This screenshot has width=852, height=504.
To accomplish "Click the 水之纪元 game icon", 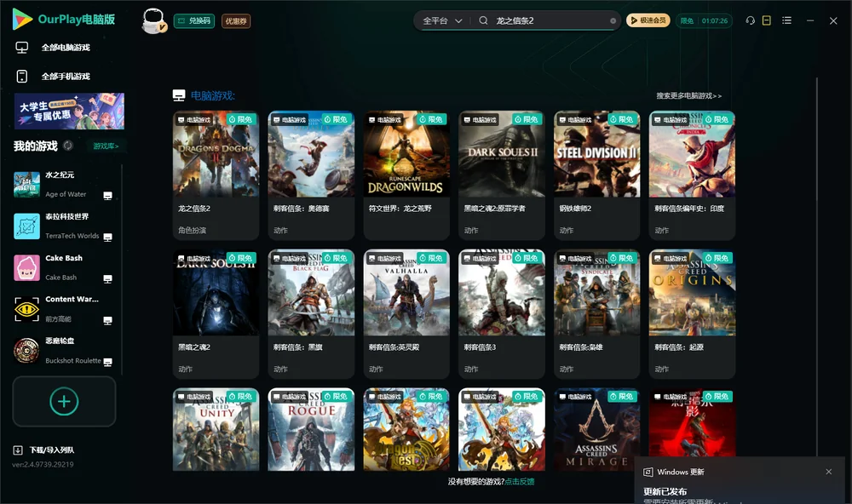I will [26, 185].
